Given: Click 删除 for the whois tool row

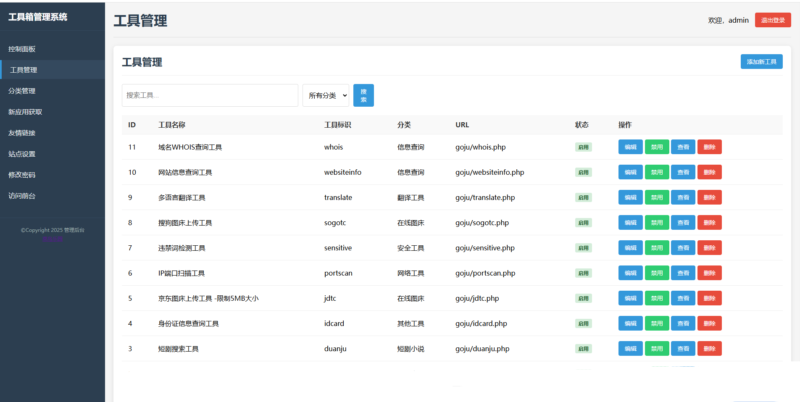Looking at the screenshot, I should pos(710,147).
